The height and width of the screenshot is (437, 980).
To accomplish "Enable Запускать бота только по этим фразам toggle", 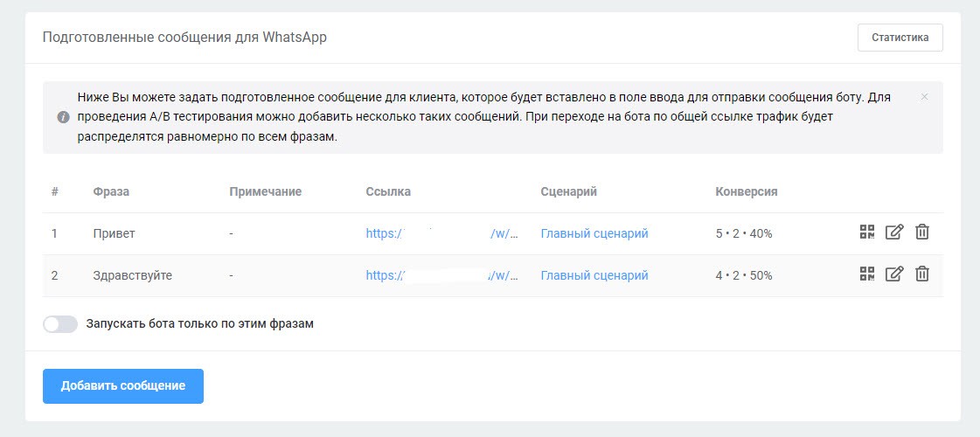I will point(60,323).
